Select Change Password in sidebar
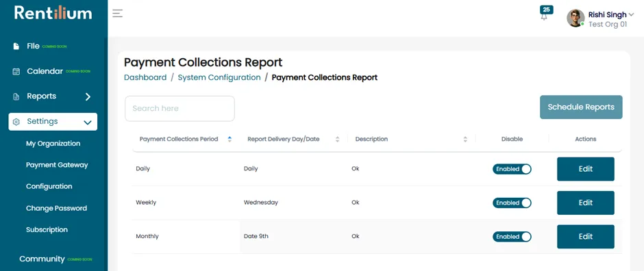 pyautogui.click(x=56, y=208)
